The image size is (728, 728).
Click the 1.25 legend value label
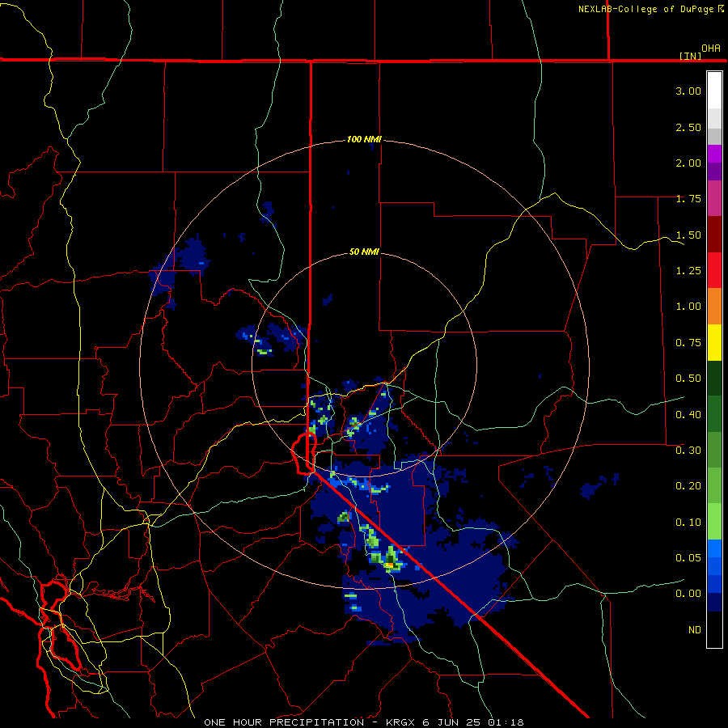coord(688,271)
